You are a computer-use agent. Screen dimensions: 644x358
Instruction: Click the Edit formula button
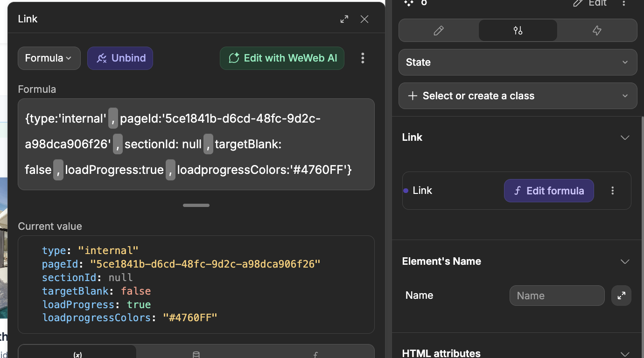pyautogui.click(x=549, y=191)
